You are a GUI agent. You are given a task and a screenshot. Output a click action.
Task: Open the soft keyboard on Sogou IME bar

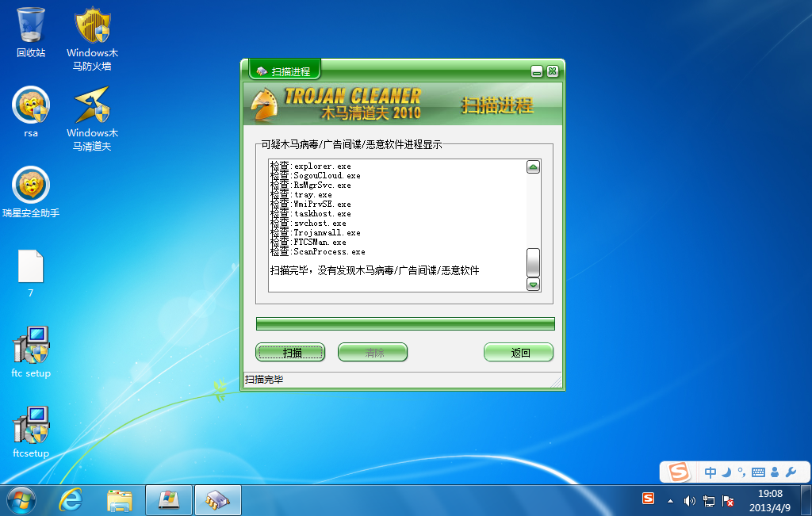(758, 472)
